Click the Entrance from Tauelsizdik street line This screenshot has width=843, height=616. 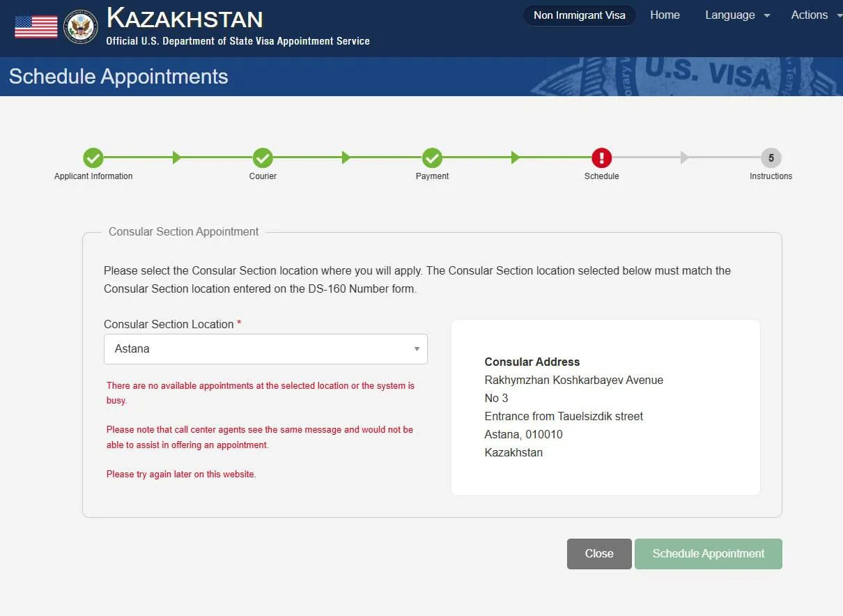pos(564,416)
